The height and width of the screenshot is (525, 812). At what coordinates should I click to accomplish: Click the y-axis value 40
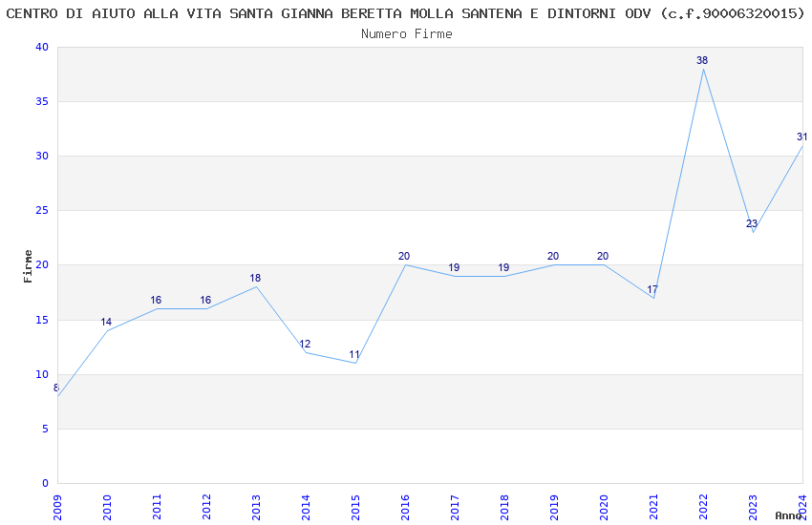[x=42, y=47]
